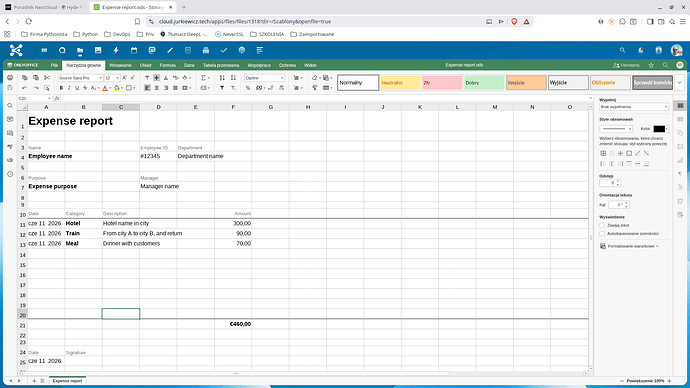Apply outside borders icon in border panel

pyautogui.click(x=629, y=154)
